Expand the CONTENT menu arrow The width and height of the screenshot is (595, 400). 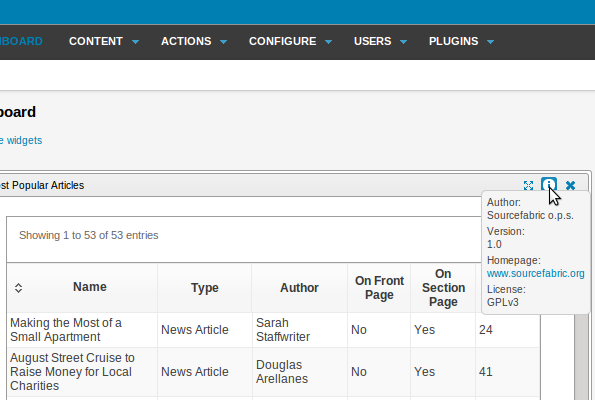pyautogui.click(x=135, y=42)
